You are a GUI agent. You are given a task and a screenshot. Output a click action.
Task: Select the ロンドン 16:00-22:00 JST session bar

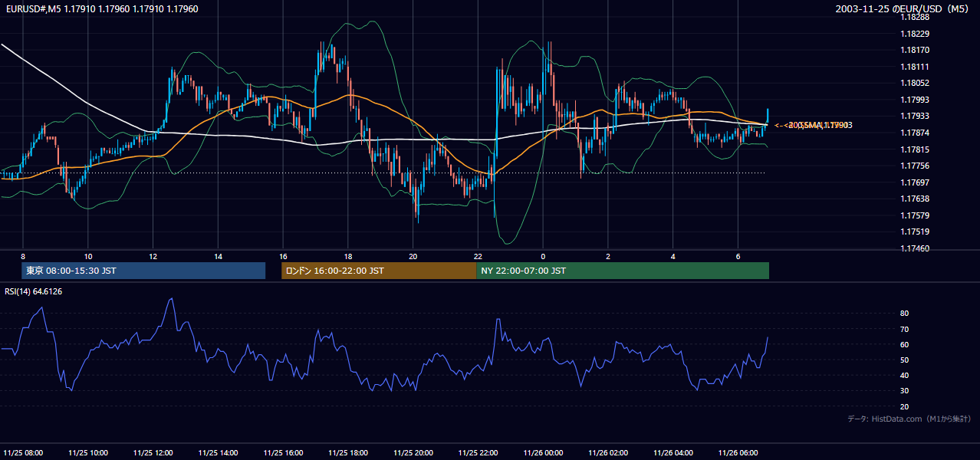pos(379,271)
